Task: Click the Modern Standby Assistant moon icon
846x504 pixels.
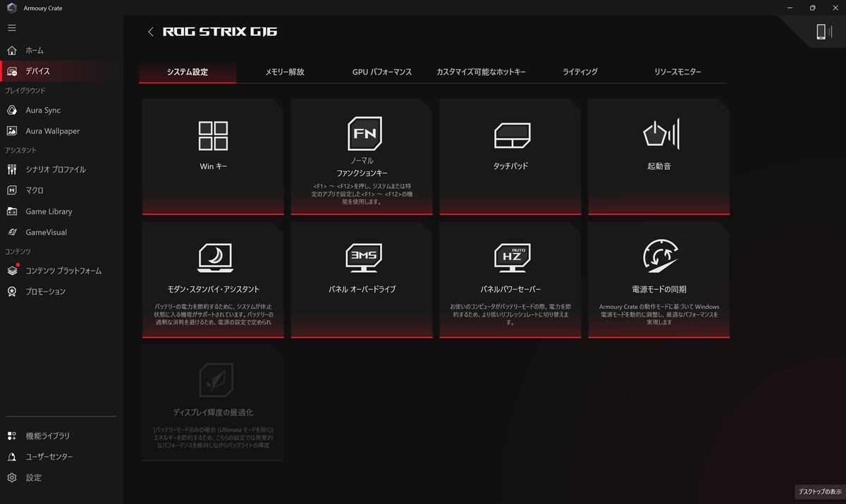Action: 215,257
